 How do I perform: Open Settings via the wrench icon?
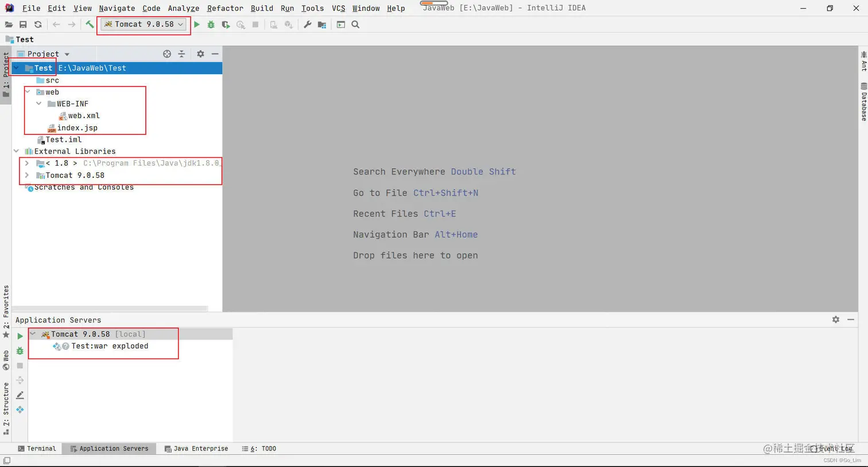click(x=308, y=25)
